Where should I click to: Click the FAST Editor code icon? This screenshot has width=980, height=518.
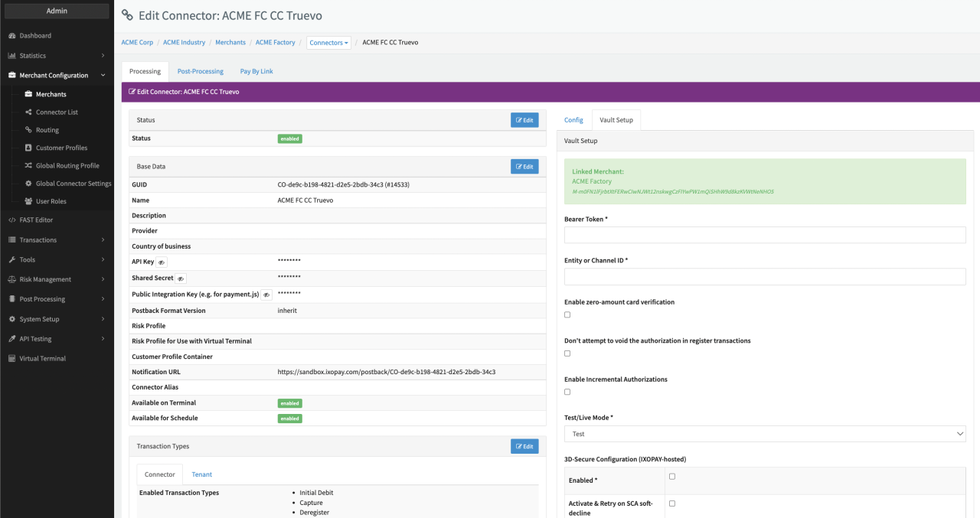point(12,220)
